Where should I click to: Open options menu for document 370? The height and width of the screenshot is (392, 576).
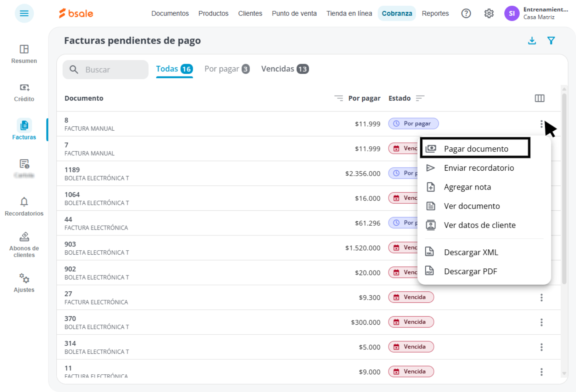point(541,322)
